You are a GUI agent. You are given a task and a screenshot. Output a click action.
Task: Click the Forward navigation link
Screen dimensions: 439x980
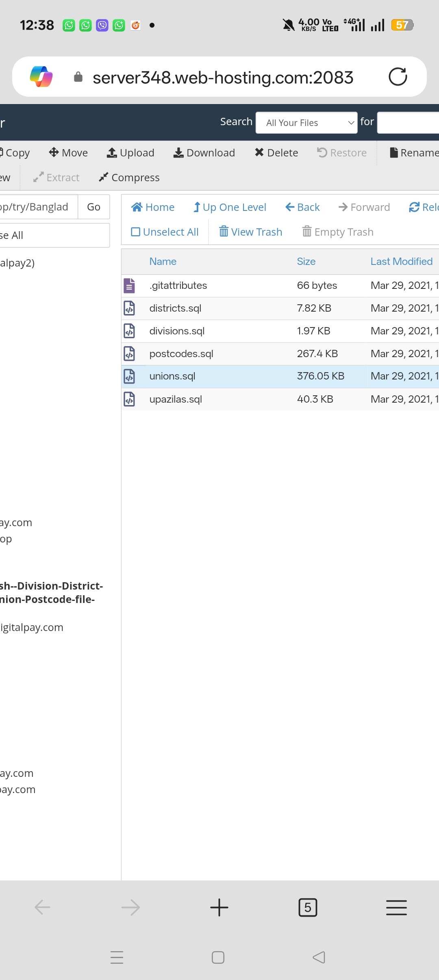[364, 207]
